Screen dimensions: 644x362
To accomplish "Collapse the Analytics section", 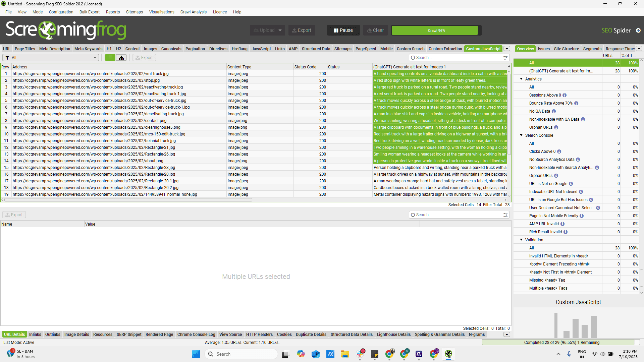I will tap(521, 79).
